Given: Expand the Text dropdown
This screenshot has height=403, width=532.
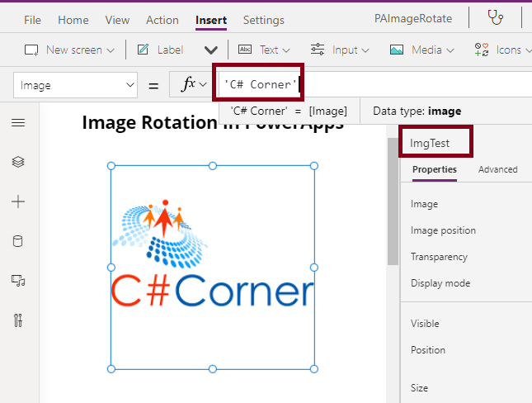Looking at the screenshot, I should click(286, 50).
